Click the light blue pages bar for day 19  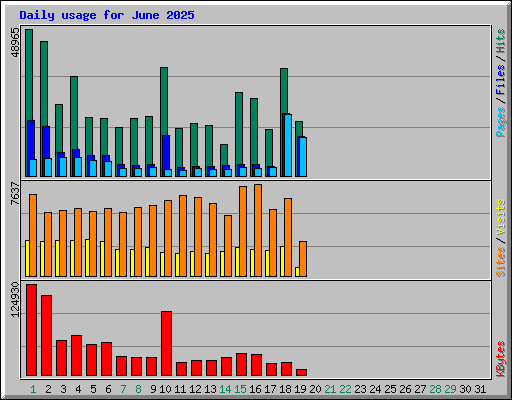point(303,157)
